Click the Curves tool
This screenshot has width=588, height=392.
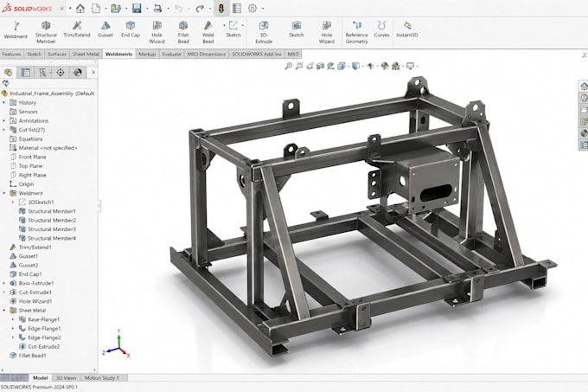click(x=381, y=29)
